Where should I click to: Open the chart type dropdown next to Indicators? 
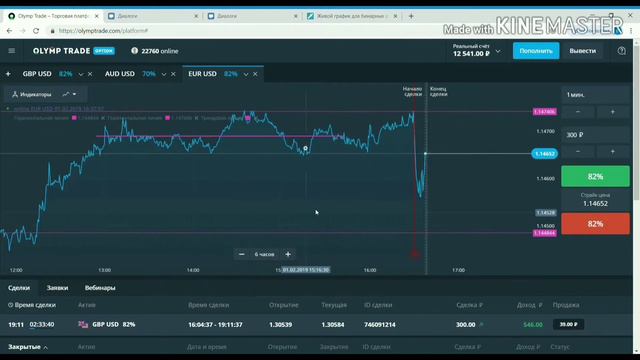(x=69, y=94)
